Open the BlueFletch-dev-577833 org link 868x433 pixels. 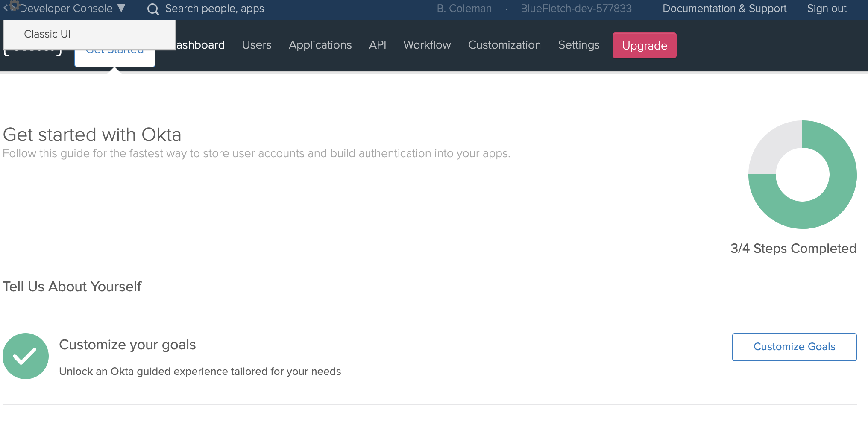coord(576,9)
